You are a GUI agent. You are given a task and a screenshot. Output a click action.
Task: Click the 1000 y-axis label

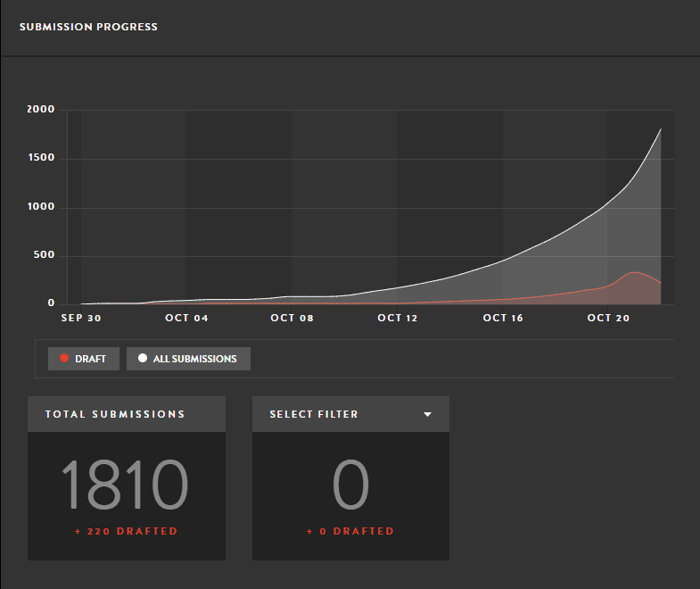(41, 207)
